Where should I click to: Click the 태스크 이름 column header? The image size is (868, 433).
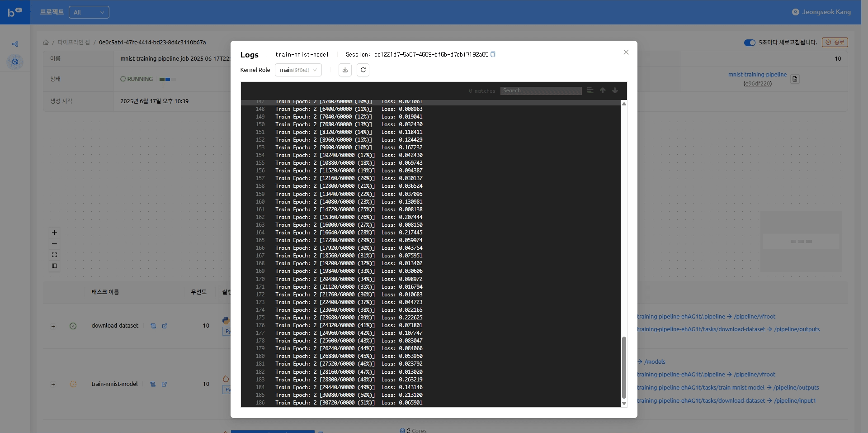pyautogui.click(x=105, y=292)
